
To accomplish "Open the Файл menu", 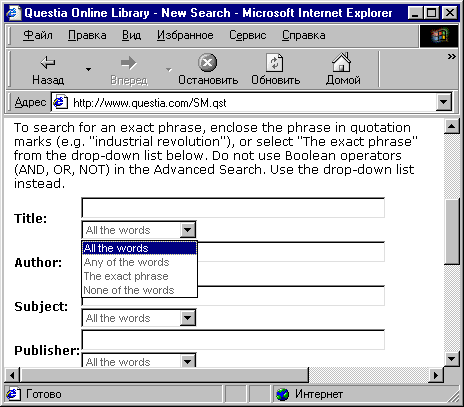I will pyautogui.click(x=38, y=35).
